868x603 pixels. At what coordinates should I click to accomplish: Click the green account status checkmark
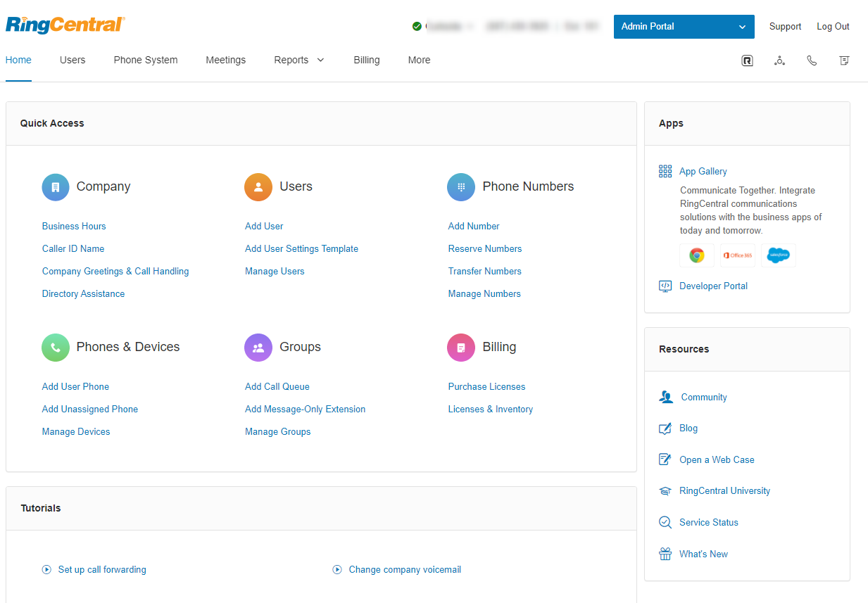click(417, 27)
